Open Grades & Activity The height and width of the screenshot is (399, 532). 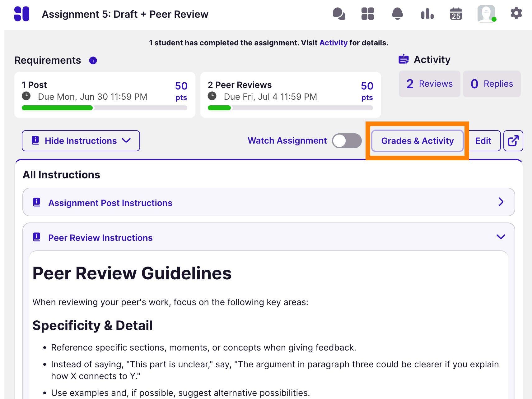tap(417, 140)
